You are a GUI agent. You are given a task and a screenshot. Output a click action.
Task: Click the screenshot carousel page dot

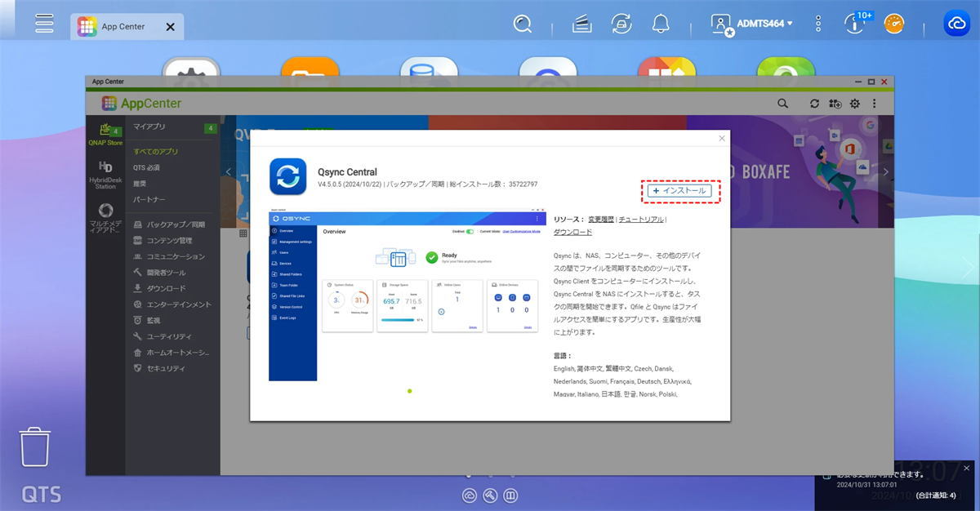click(x=409, y=391)
